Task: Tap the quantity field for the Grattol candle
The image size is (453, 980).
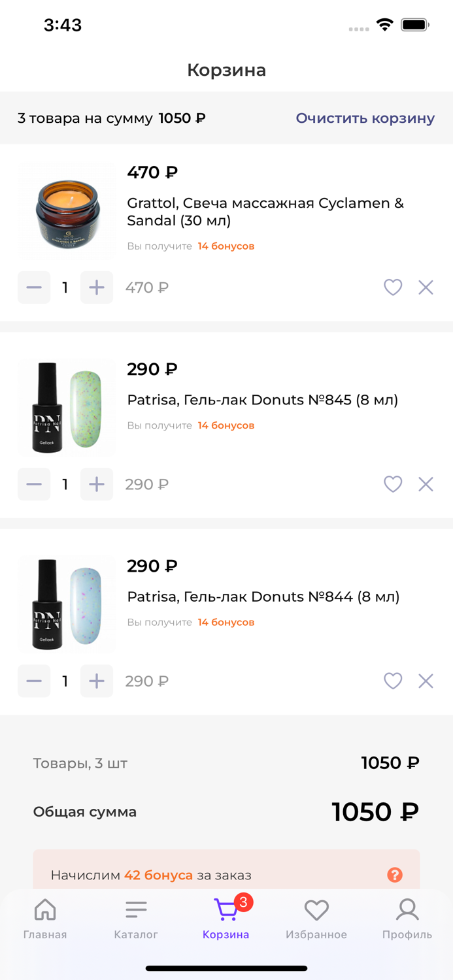Action: pos(65,287)
